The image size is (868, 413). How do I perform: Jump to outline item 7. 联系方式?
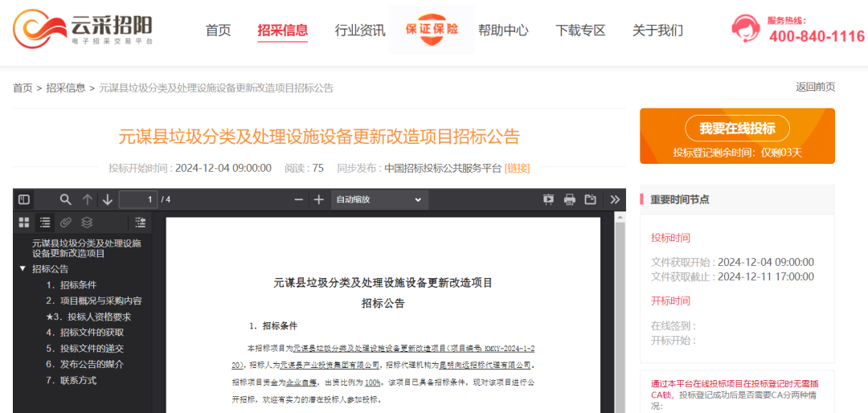point(72,380)
